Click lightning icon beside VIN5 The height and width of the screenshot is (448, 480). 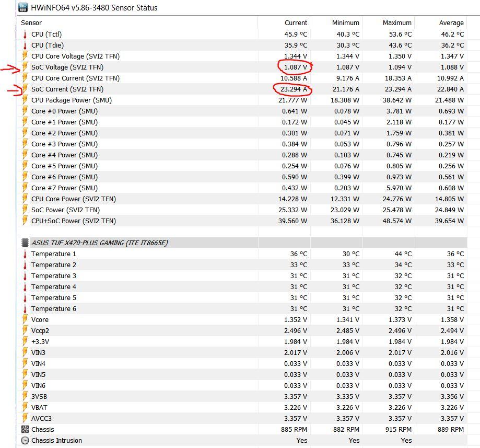click(x=25, y=374)
